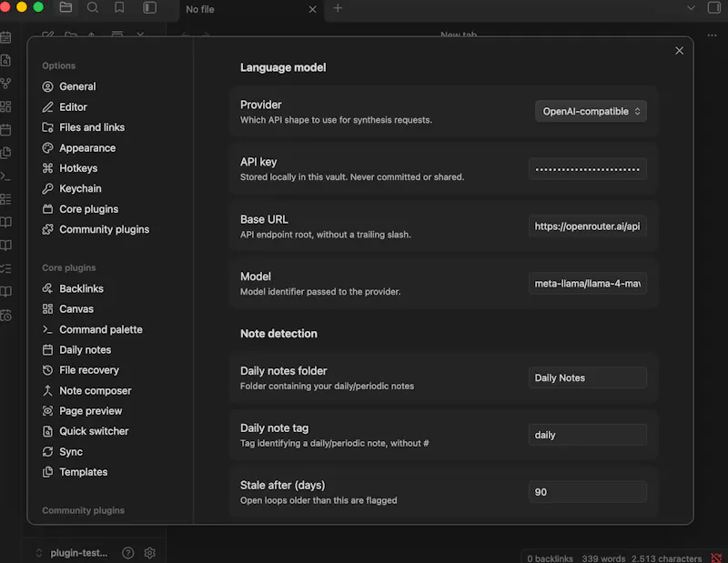Click the sync-off status bar icon
The width and height of the screenshot is (728, 563).
tap(716, 558)
